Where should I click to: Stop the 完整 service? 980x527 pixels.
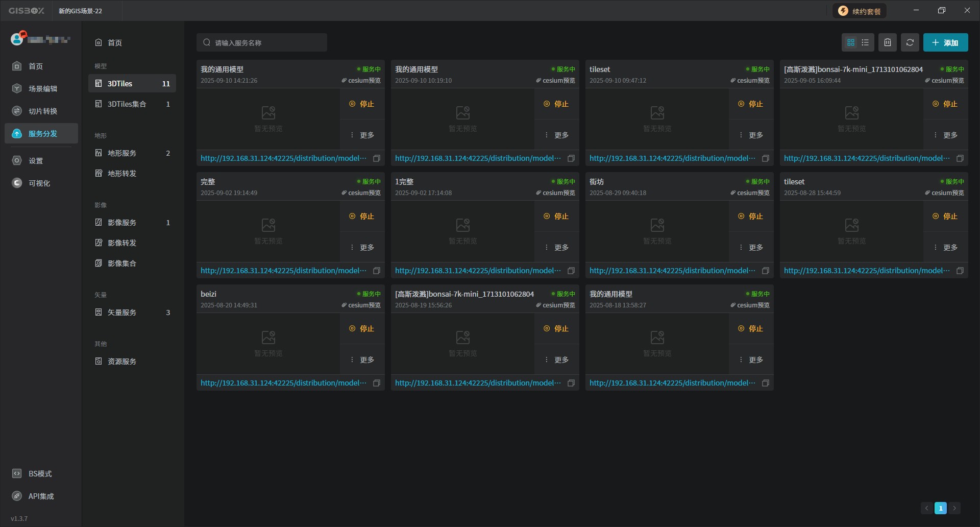pyautogui.click(x=362, y=216)
